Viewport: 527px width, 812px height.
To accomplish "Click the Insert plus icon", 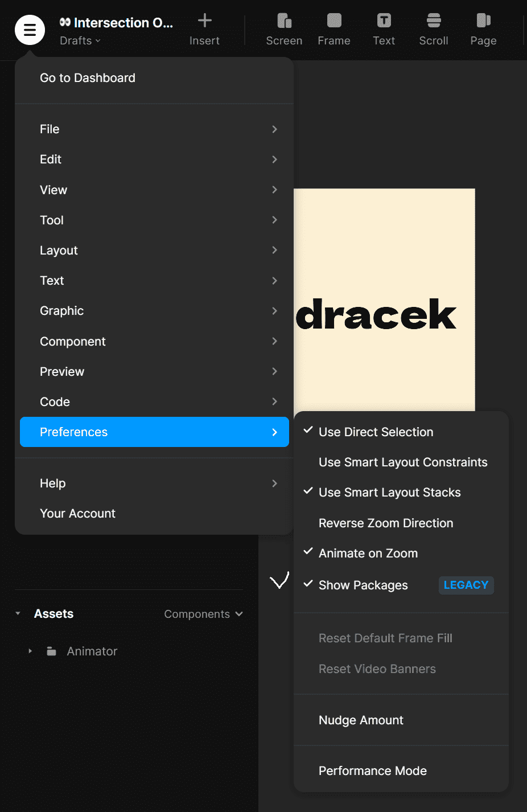I will click(x=204, y=21).
